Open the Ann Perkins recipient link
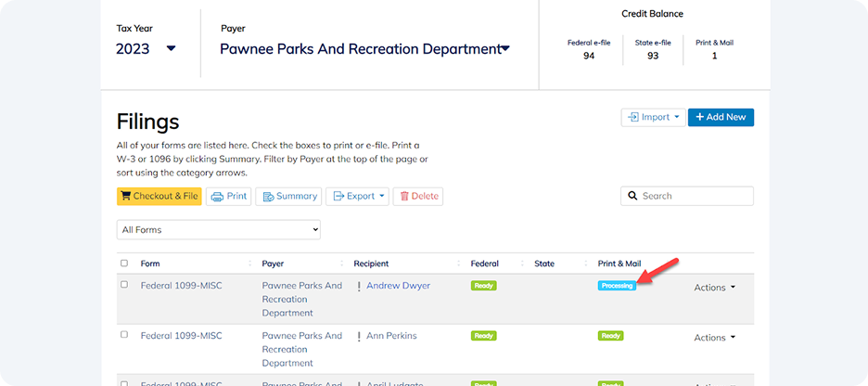Screen dimensions: 868x386 [391, 336]
